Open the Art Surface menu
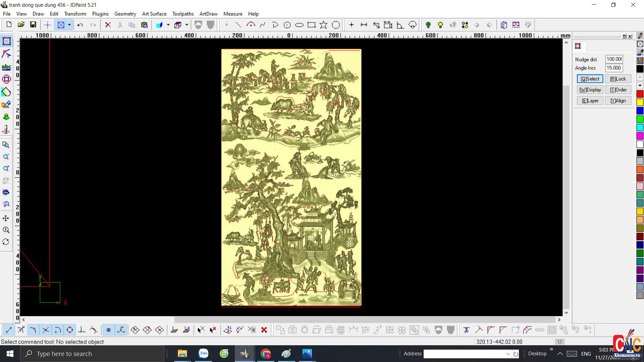The width and height of the screenshot is (644, 362). click(154, 14)
